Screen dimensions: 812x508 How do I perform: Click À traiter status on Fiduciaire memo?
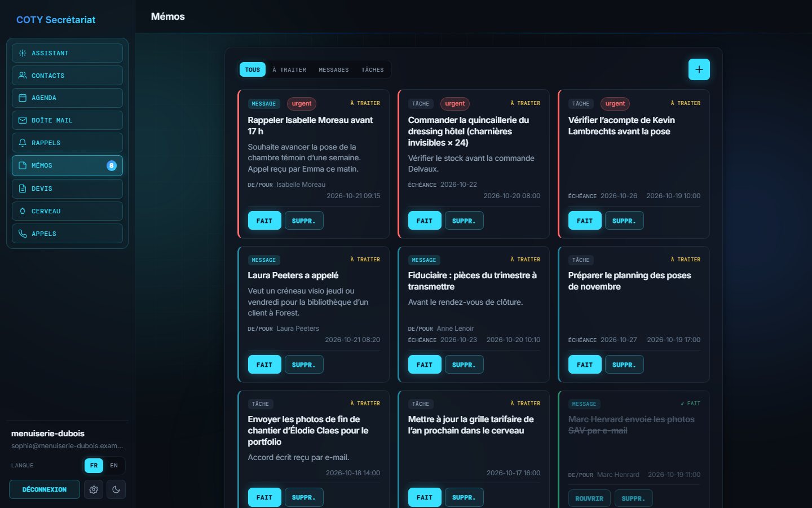(x=526, y=260)
